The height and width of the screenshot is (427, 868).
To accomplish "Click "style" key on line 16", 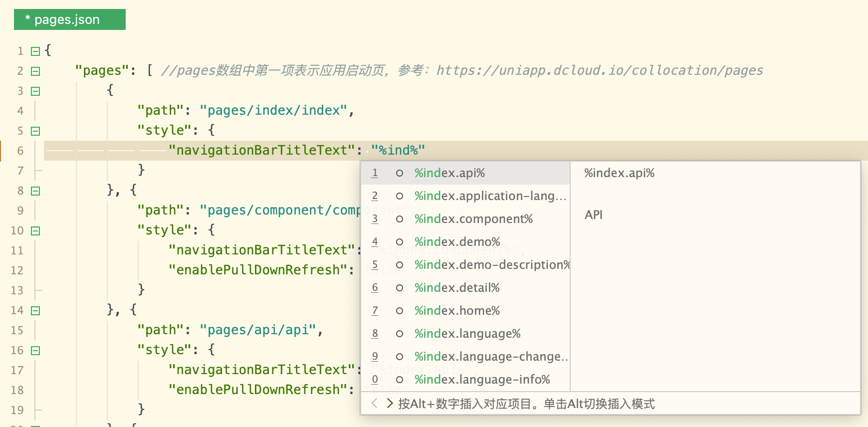I will (x=164, y=350).
